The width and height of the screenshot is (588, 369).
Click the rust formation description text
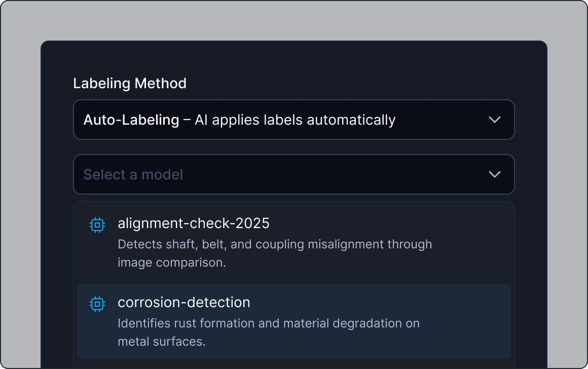point(269,332)
